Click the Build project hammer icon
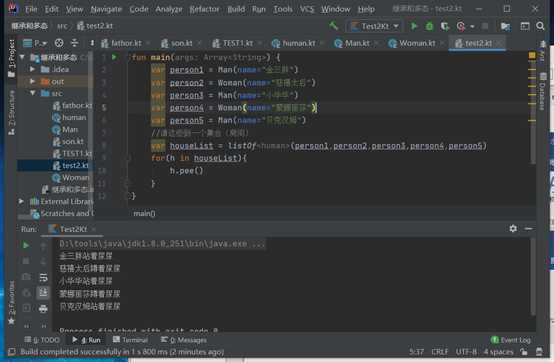The width and height of the screenshot is (554, 362). pyautogui.click(x=333, y=26)
